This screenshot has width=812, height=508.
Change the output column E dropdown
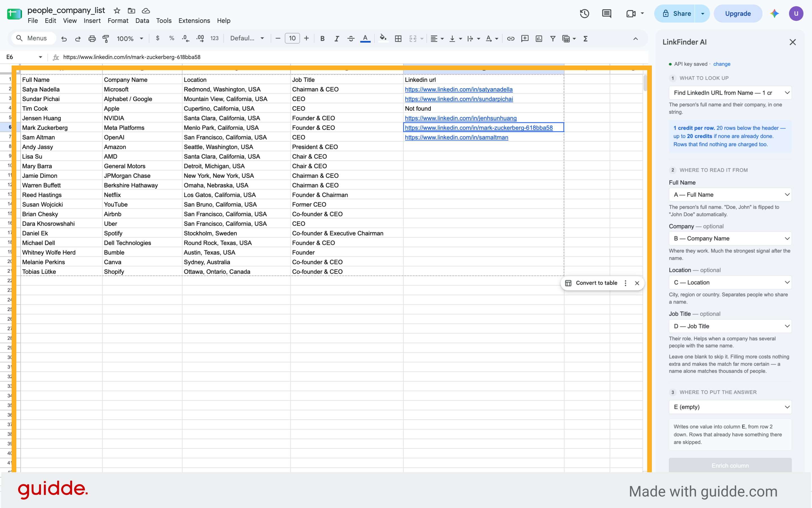[x=730, y=407]
